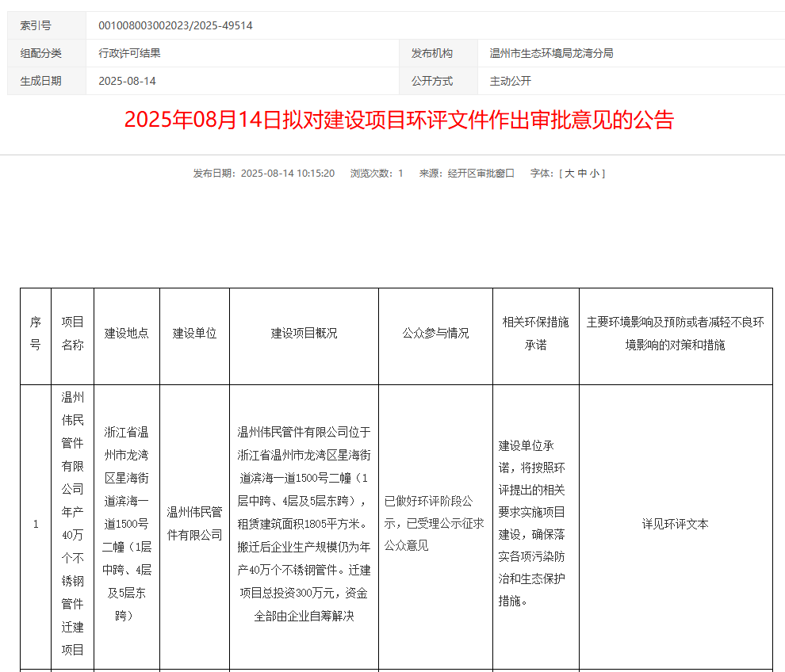Click the 建设单位 column header
Viewport: 785px width, 672px height.
194,334
